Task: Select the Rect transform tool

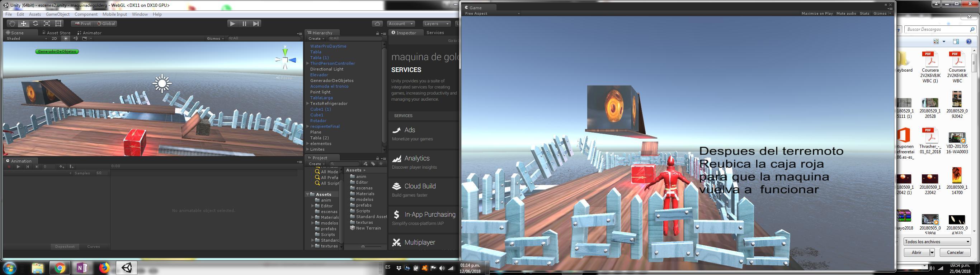Action: [58, 24]
